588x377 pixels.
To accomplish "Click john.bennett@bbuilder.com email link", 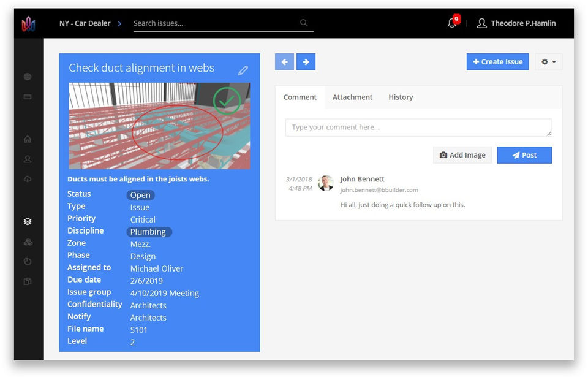I will coord(379,190).
